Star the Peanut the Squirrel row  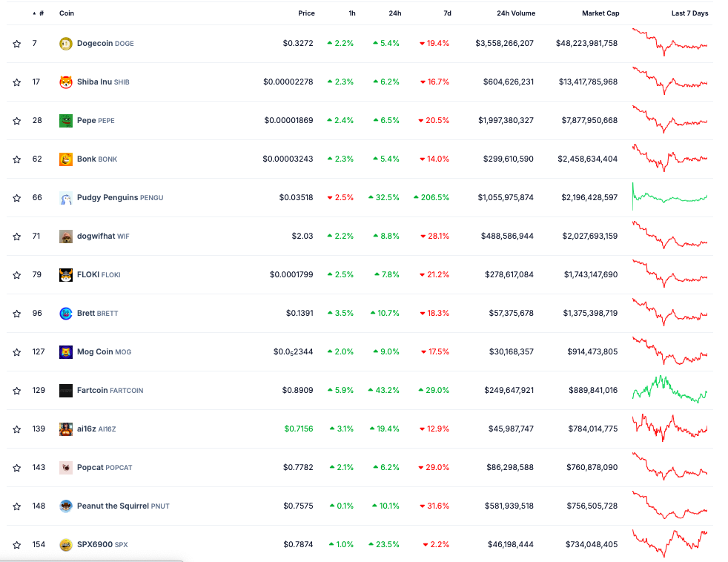(x=17, y=506)
